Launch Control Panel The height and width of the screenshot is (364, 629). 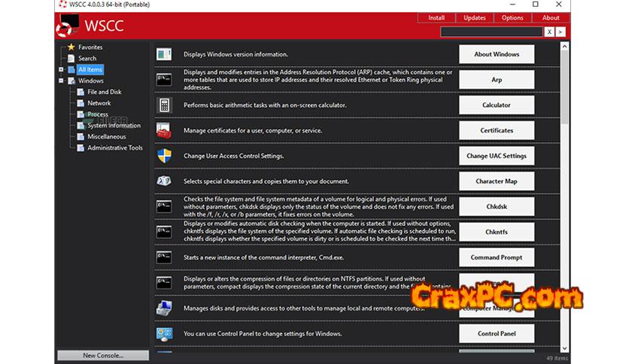click(497, 333)
